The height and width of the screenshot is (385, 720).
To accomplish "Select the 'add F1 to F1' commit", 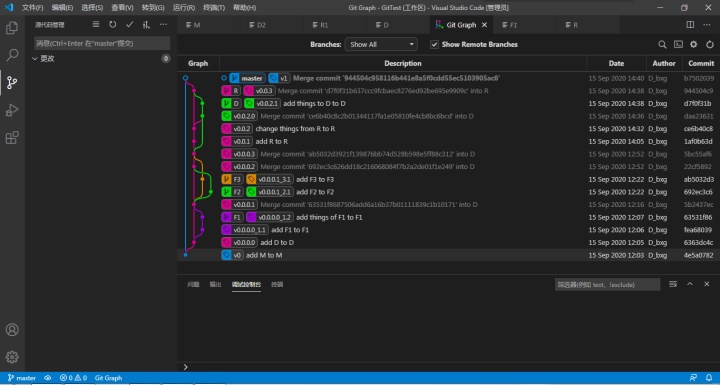I will pos(448,230).
